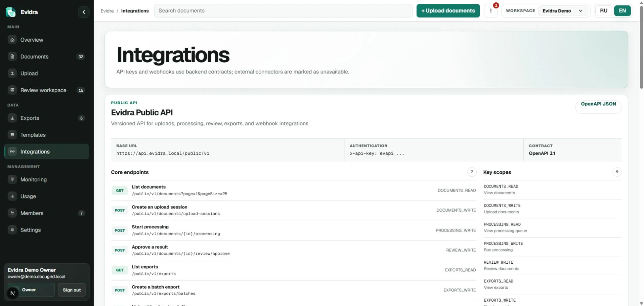
Task: Click the Owner role button
Action: tap(31, 290)
